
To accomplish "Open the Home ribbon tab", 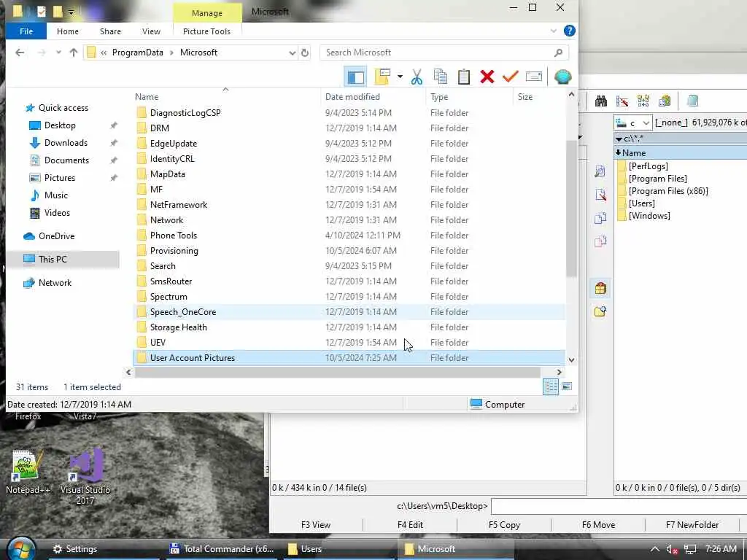I will 68,31.
